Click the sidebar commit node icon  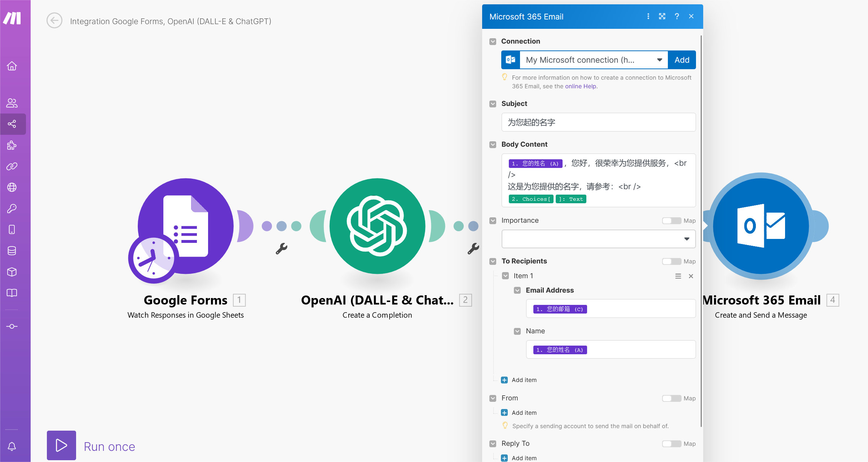[x=12, y=326]
